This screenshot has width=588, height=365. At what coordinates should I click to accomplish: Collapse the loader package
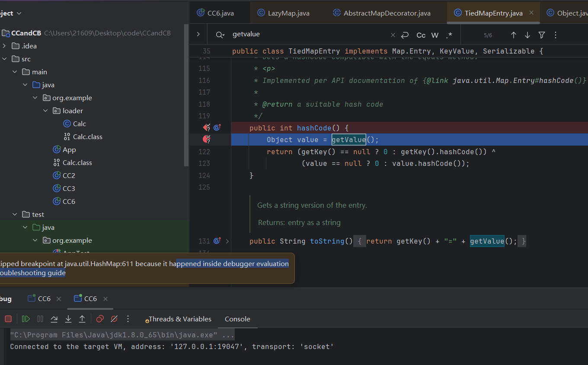(46, 111)
